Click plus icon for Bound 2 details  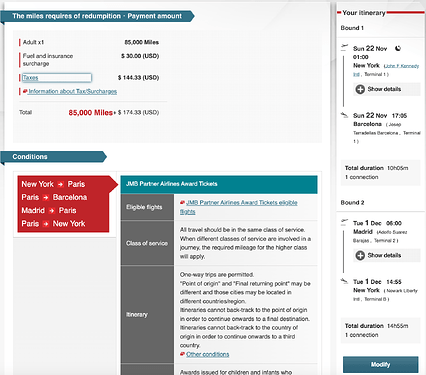pyautogui.click(x=360, y=256)
